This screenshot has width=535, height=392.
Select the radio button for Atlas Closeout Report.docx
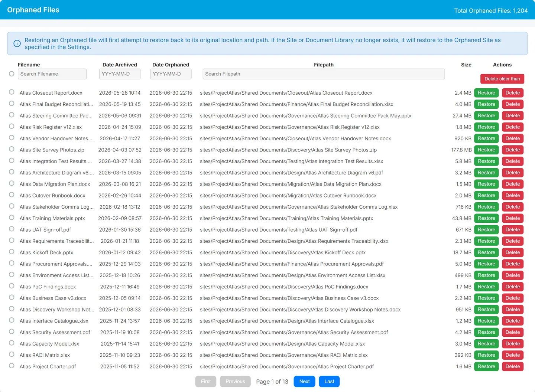click(12, 92)
